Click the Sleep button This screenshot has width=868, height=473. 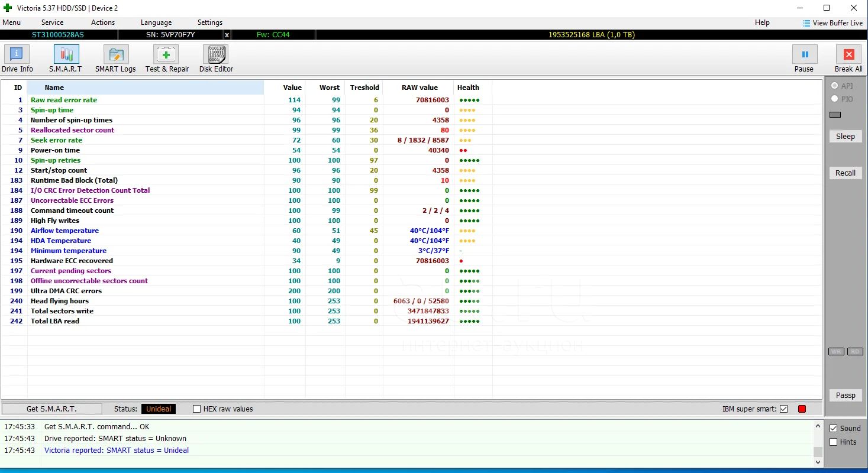[845, 136]
